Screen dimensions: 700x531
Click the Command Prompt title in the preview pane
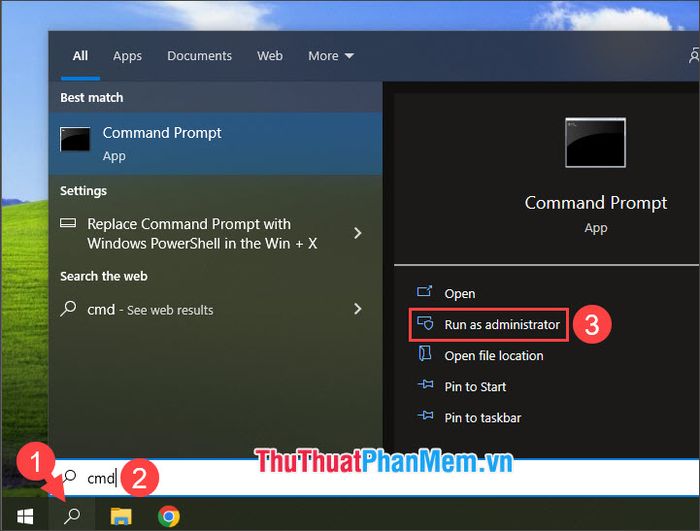point(596,203)
